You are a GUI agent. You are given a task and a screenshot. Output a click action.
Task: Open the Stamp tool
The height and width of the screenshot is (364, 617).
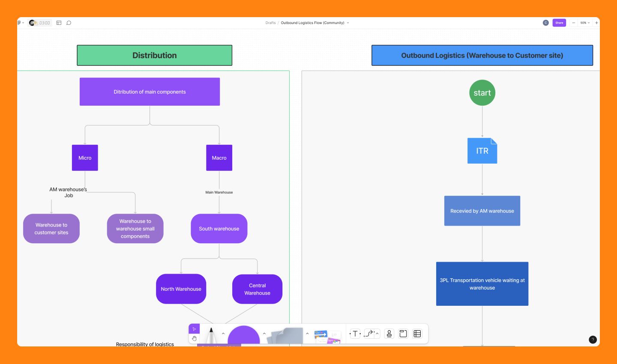coord(389,333)
